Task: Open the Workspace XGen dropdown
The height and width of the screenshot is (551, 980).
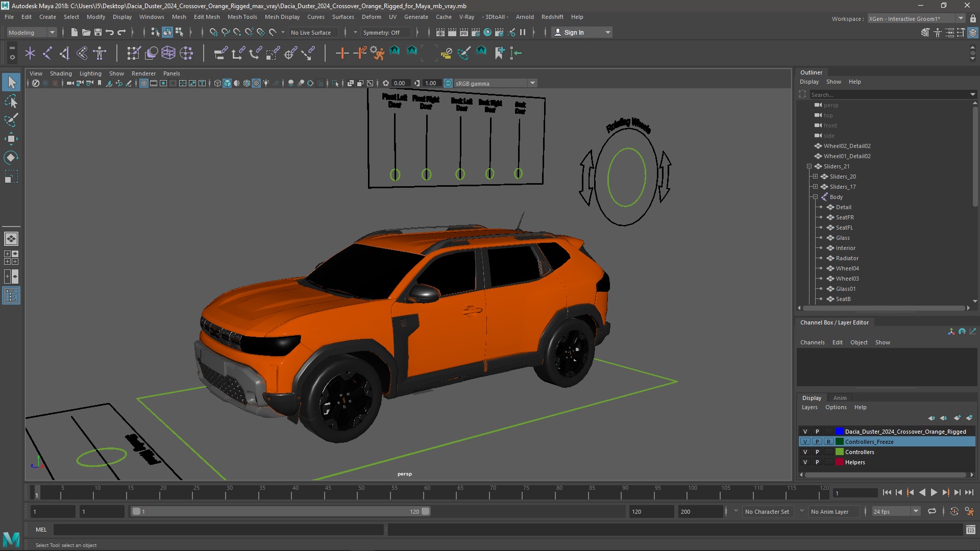Action: click(x=916, y=18)
